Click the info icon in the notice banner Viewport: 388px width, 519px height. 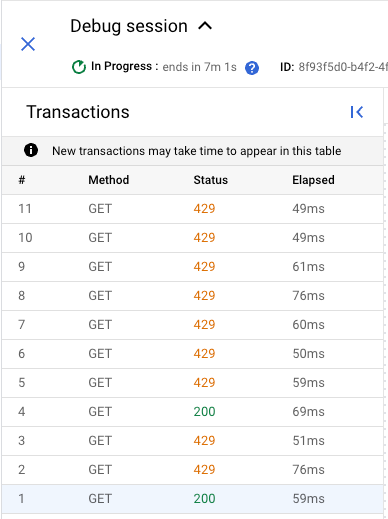[x=31, y=150]
